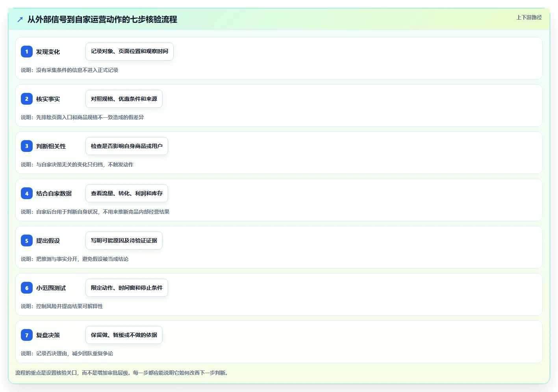
Task: Select the 提出假设 step title
Action: click(x=48, y=240)
